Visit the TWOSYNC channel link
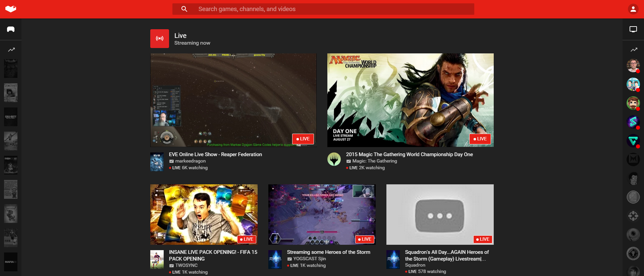Image resolution: width=644 pixels, height=276 pixels. tap(186, 265)
